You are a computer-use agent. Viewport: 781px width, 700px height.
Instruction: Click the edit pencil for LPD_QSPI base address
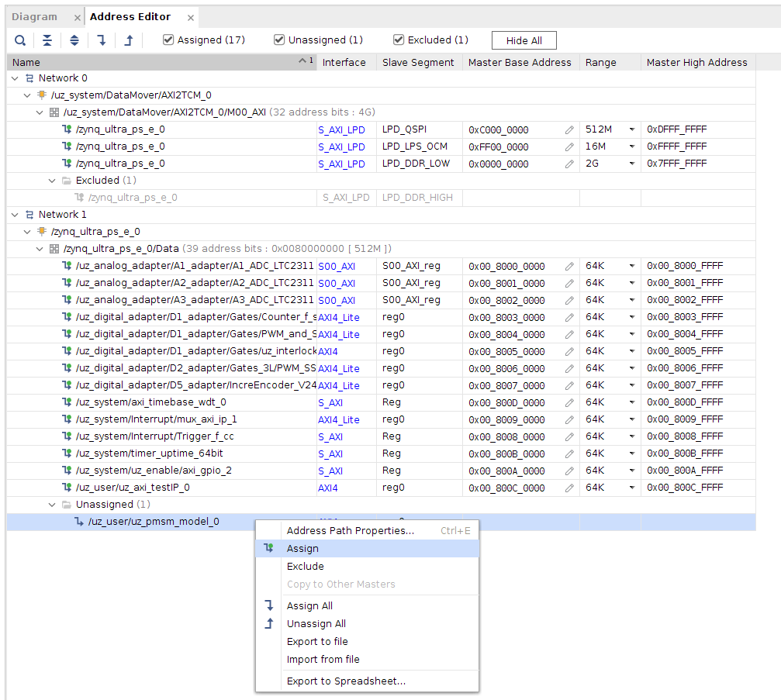(x=569, y=129)
